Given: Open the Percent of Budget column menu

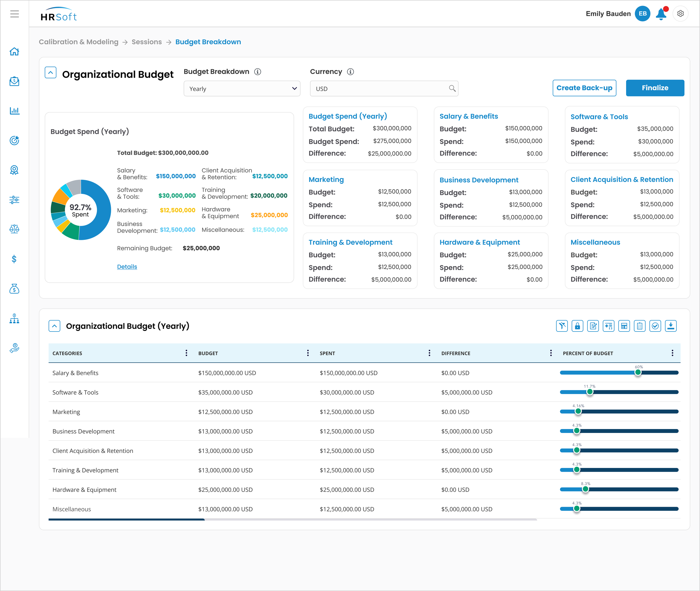Looking at the screenshot, I should click(672, 353).
